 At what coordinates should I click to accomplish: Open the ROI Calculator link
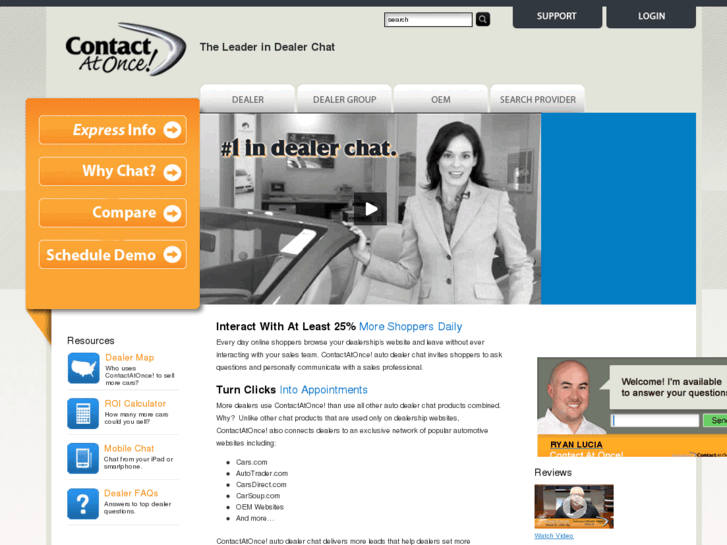[135, 404]
